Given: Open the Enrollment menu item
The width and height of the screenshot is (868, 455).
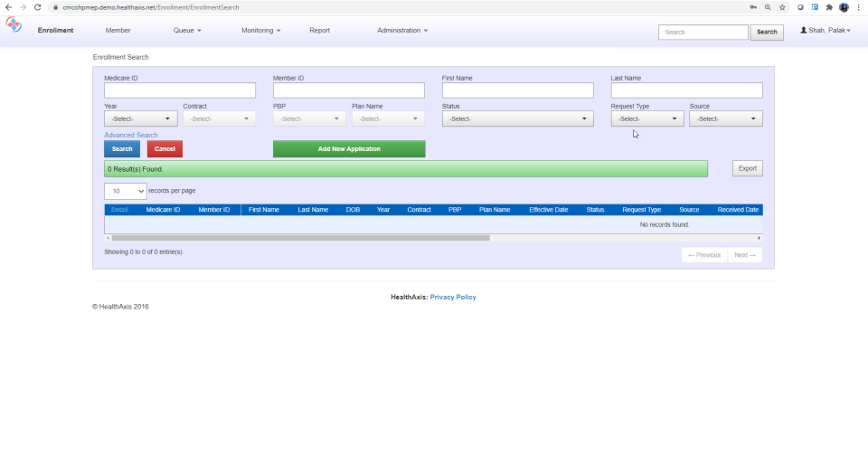Looking at the screenshot, I should click(x=55, y=31).
